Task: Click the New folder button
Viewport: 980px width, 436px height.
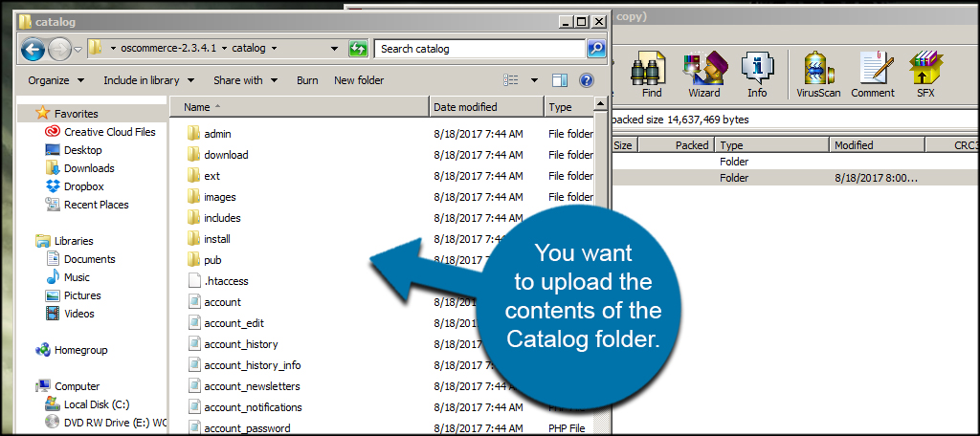Action: (x=359, y=80)
